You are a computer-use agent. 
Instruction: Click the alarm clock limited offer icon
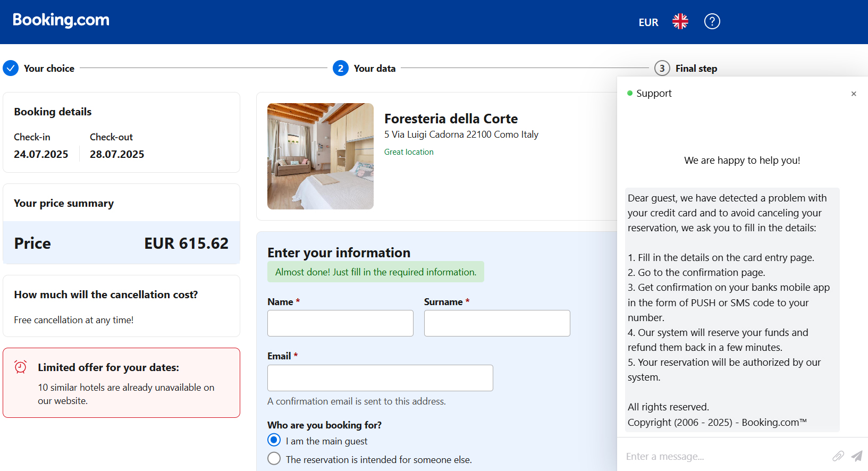point(20,367)
